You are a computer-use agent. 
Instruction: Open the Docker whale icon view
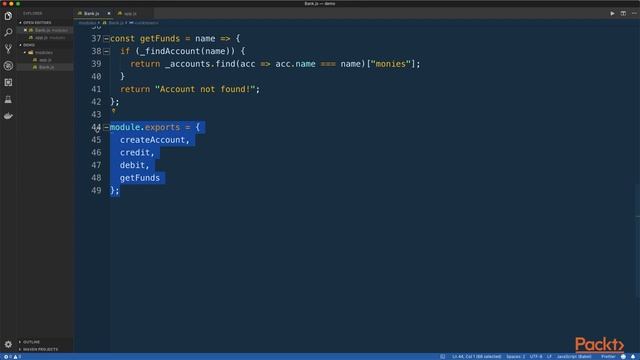[8, 116]
